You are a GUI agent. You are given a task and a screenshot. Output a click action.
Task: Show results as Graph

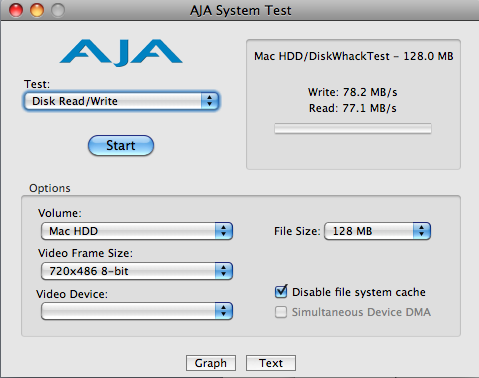[211, 363]
